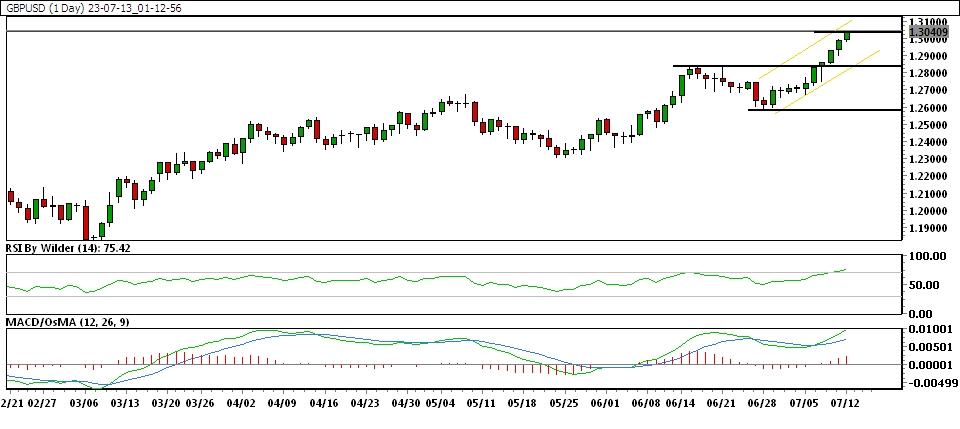Select the RSI By Wilder (14) indicator label
The image size is (960, 429).
(x=67, y=247)
